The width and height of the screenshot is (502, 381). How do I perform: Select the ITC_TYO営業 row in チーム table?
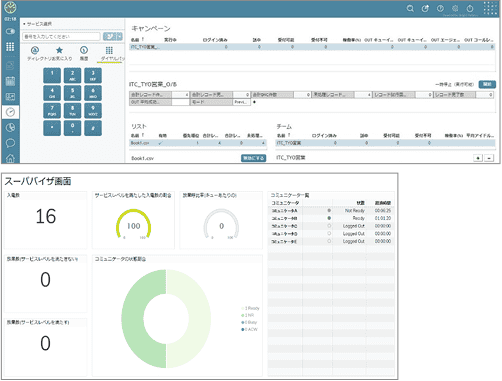[385, 143]
